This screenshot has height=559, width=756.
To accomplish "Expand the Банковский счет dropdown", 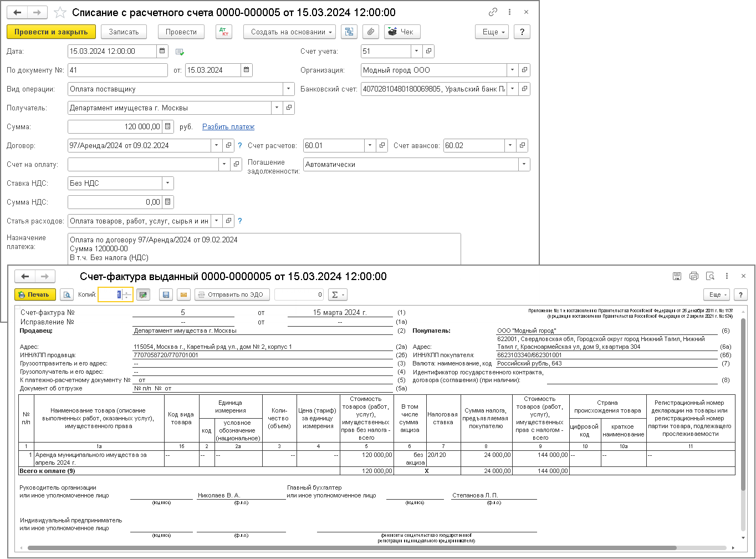I will [513, 89].
